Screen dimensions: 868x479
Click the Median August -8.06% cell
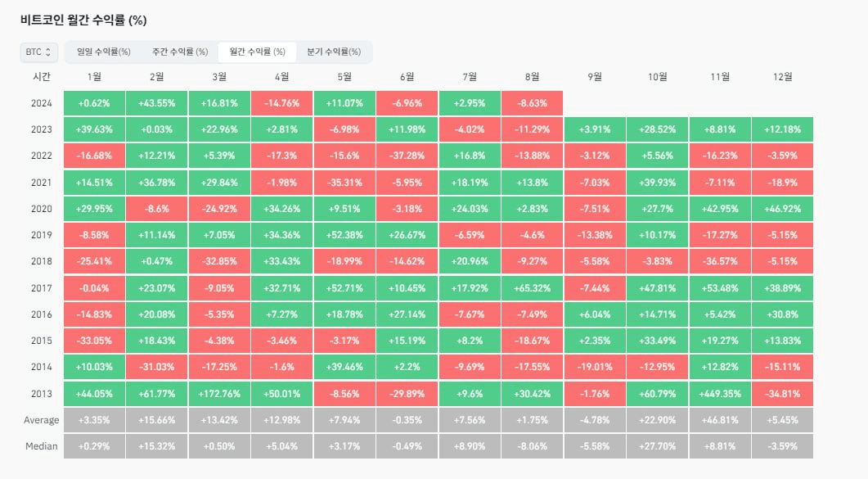(532, 446)
